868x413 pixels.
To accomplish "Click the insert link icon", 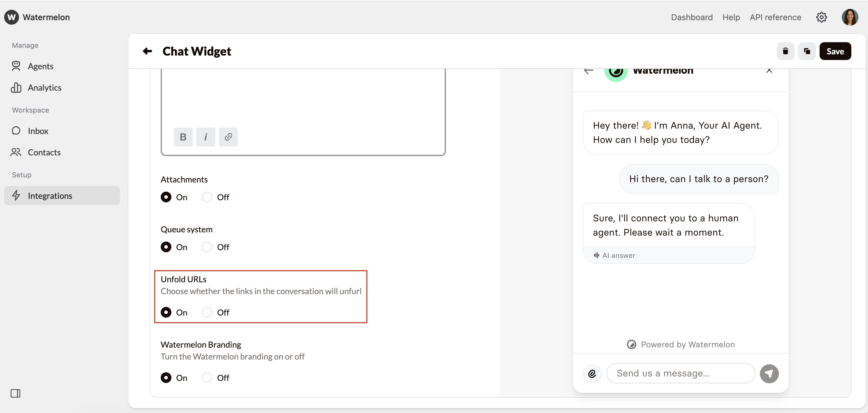I will coord(228,137).
